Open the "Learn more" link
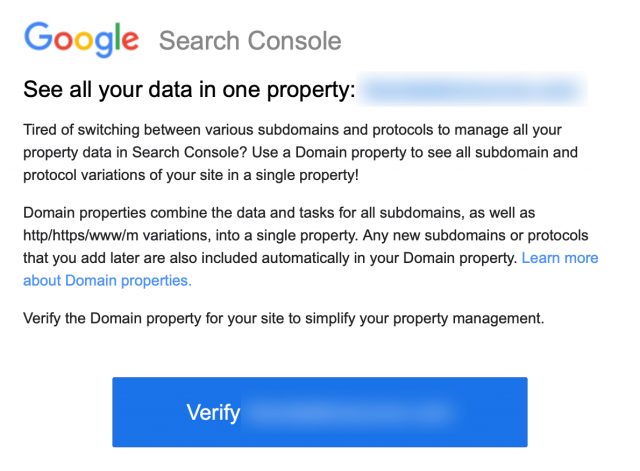 [x=560, y=258]
